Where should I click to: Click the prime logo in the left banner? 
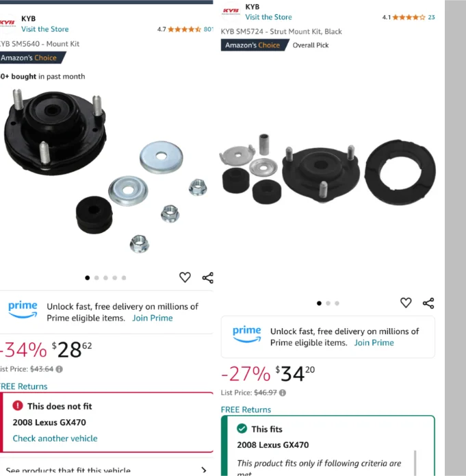[x=23, y=310]
